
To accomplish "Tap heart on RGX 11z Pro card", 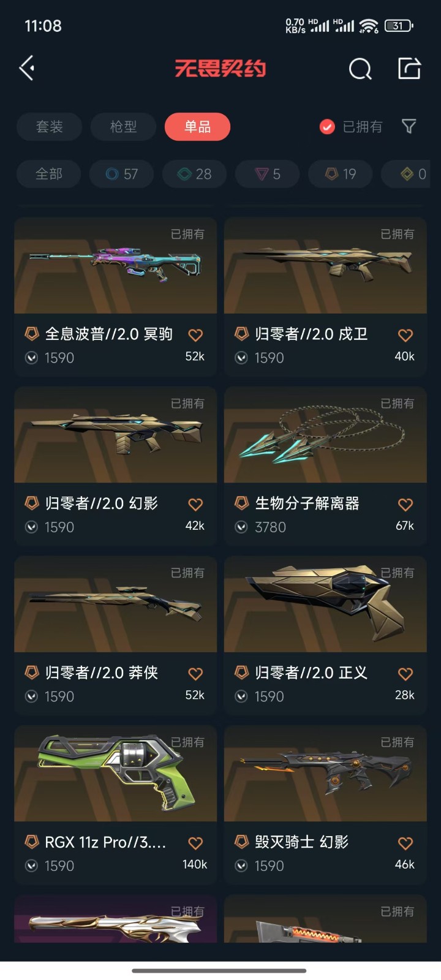I will click(x=195, y=843).
